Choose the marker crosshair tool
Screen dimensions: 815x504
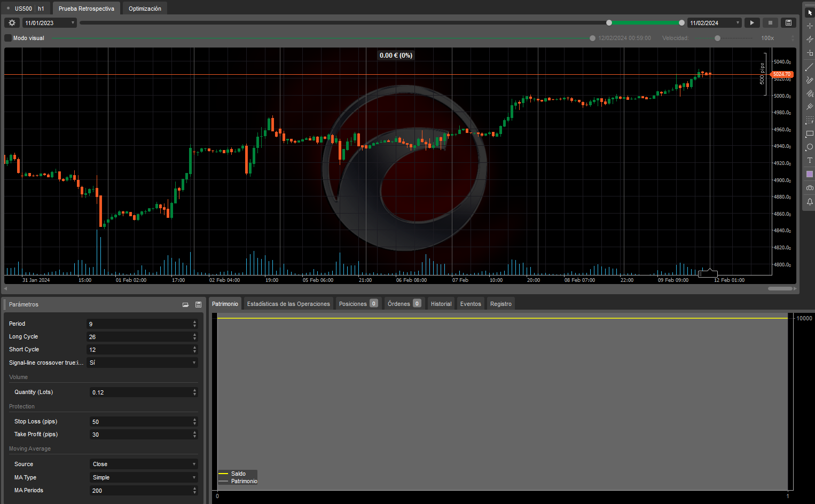(x=810, y=39)
